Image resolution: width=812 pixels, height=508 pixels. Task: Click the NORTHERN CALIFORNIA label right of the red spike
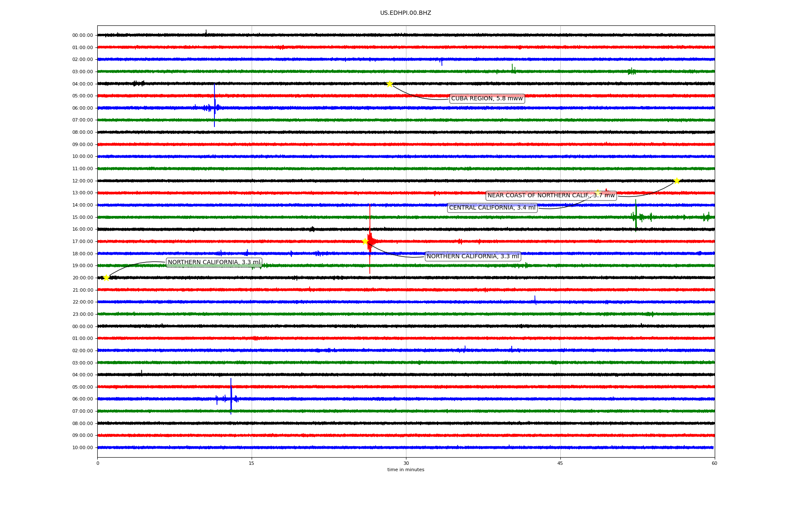tap(472, 256)
